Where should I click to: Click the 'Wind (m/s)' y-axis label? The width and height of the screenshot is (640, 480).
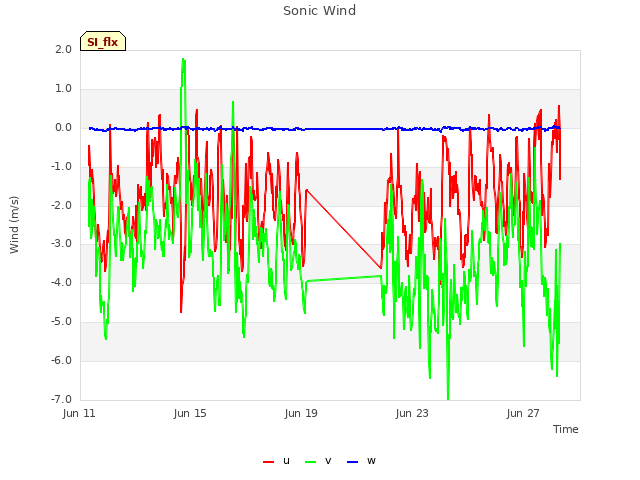point(14,225)
